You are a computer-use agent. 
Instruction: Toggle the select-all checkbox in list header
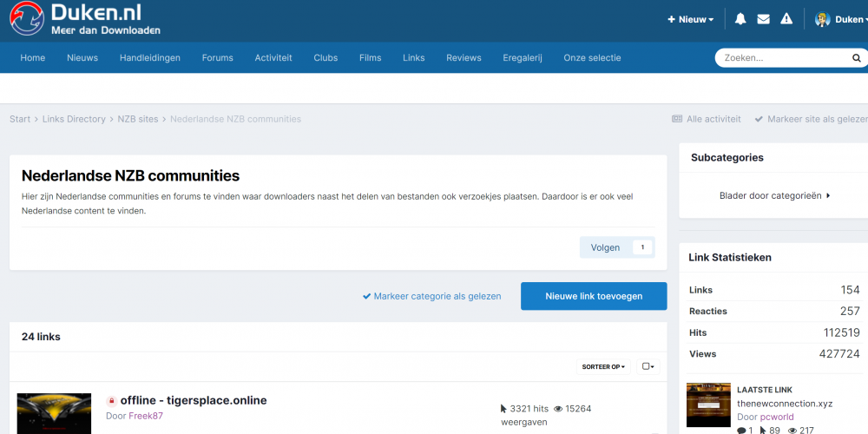(648, 366)
